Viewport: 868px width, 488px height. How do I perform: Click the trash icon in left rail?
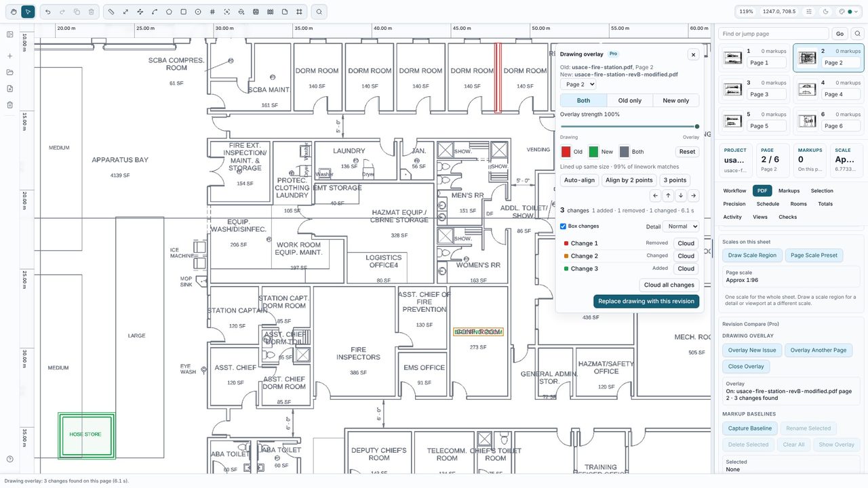click(10, 105)
